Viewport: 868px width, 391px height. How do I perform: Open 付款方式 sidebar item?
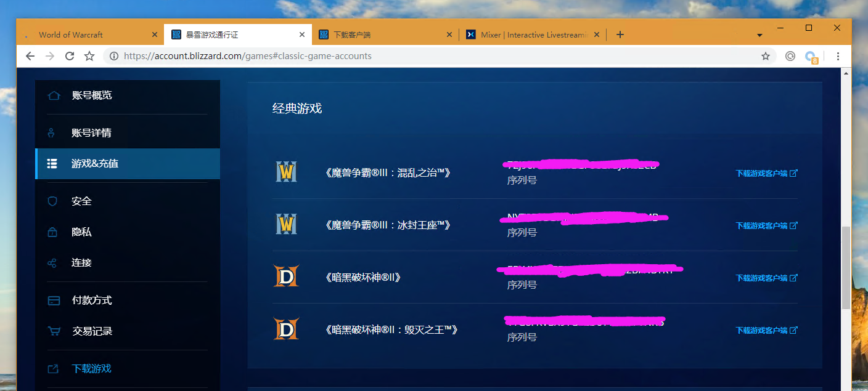128,300
